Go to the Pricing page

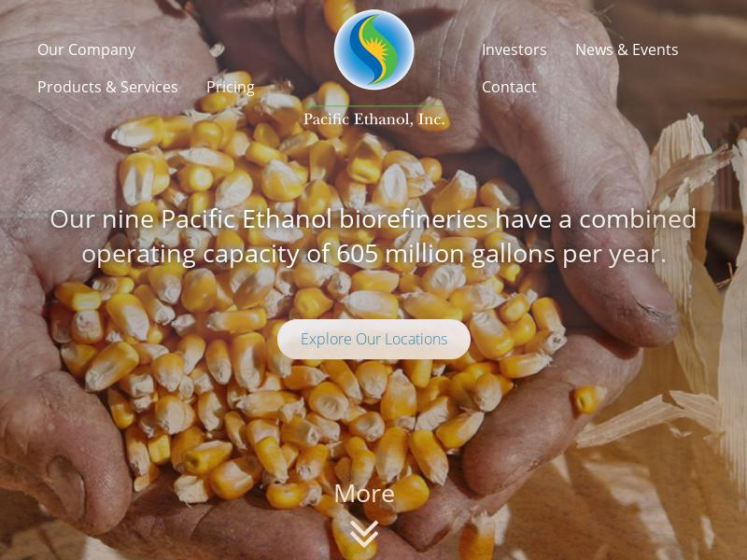pyautogui.click(x=231, y=88)
